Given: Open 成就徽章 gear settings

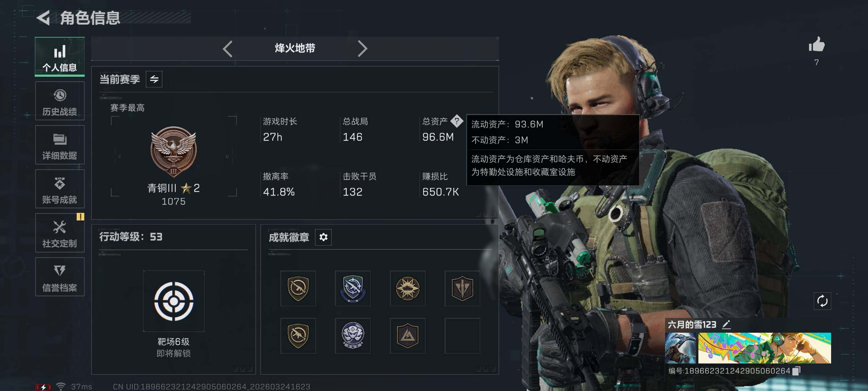Looking at the screenshot, I should point(323,237).
